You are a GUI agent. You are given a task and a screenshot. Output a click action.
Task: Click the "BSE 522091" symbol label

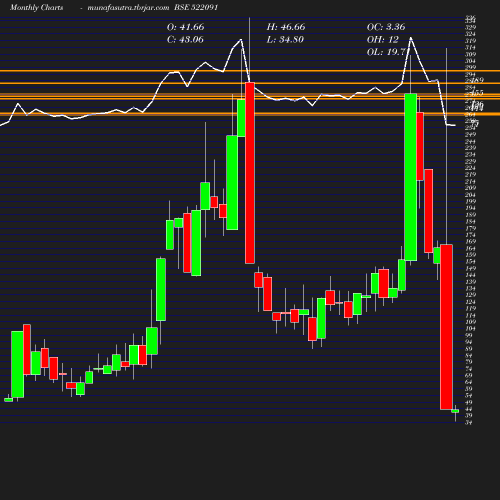click(x=196, y=7)
